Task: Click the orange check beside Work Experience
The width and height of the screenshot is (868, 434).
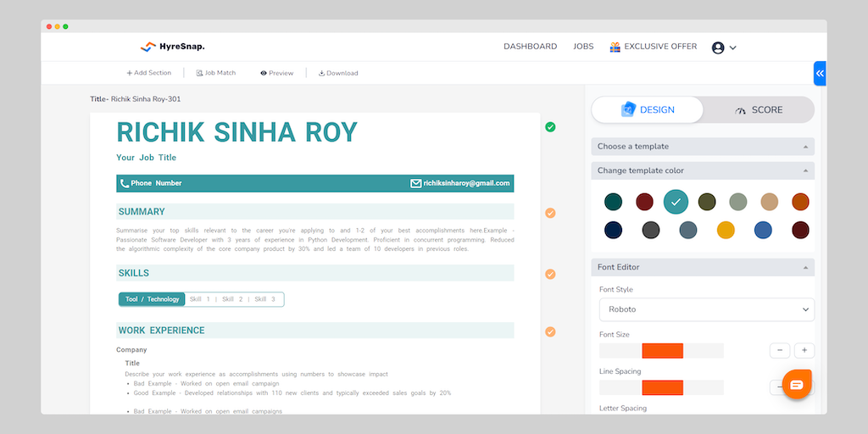Action: pos(550,331)
